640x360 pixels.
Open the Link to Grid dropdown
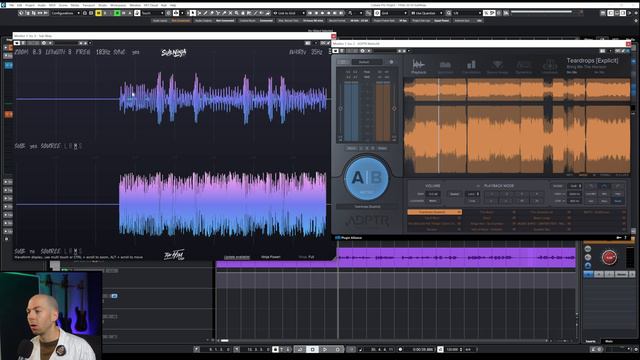pos(289,13)
